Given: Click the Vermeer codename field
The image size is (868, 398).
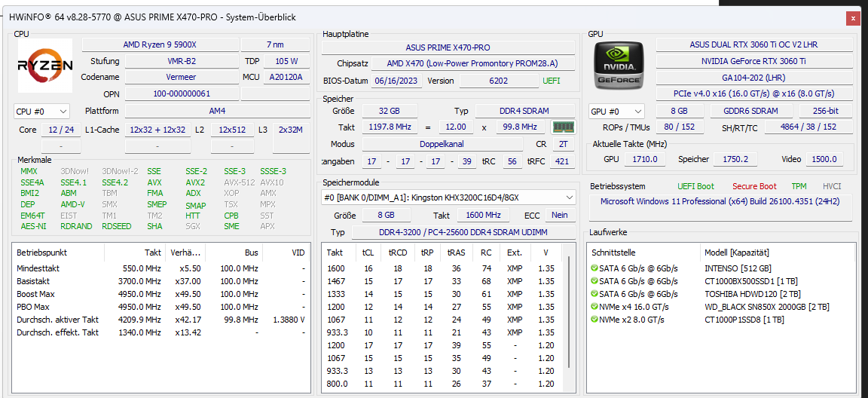Looking at the screenshot, I should [x=182, y=77].
